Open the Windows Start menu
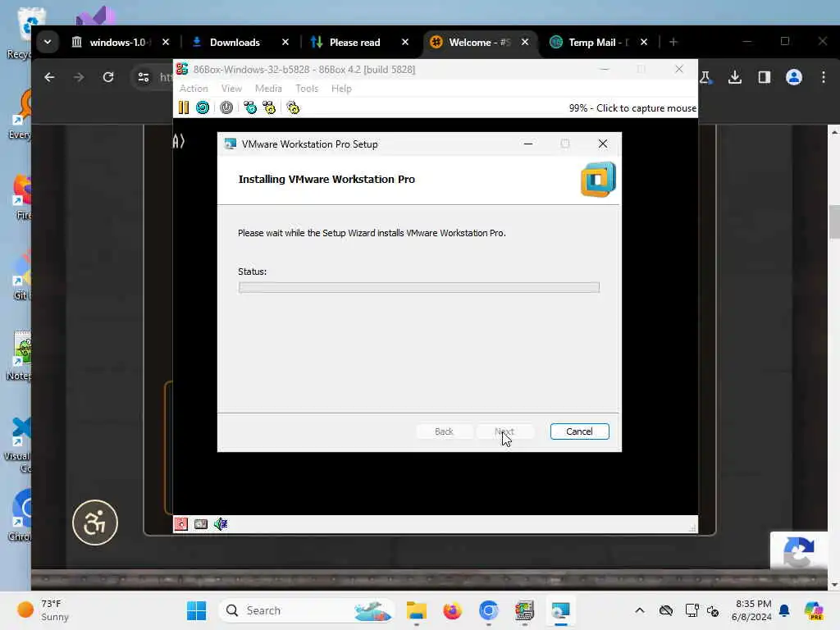Screen dimensions: 840x630 pos(197,610)
